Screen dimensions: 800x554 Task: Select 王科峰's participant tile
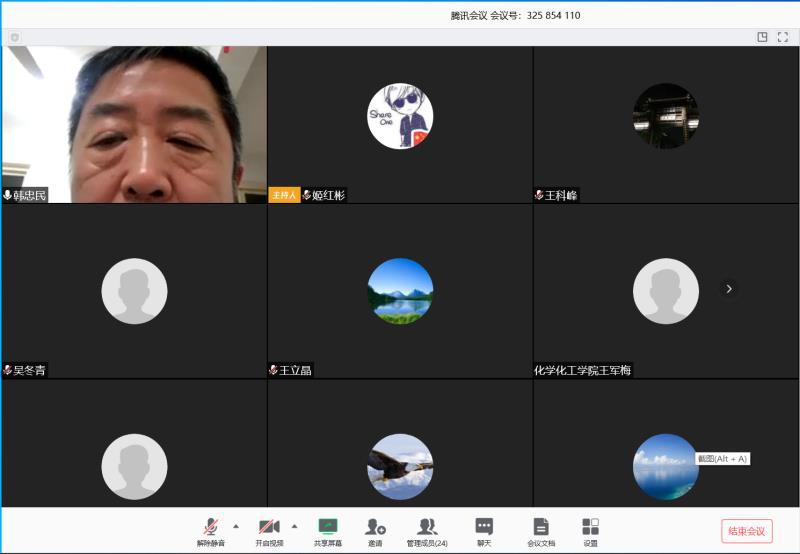tap(666, 116)
